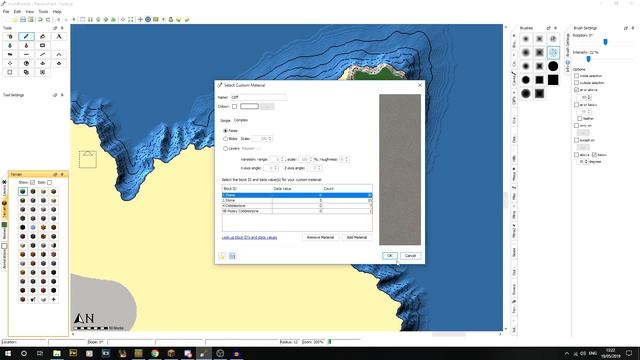
Task: Click the plus icon in Terrain palette
Action: [x=53, y=299]
